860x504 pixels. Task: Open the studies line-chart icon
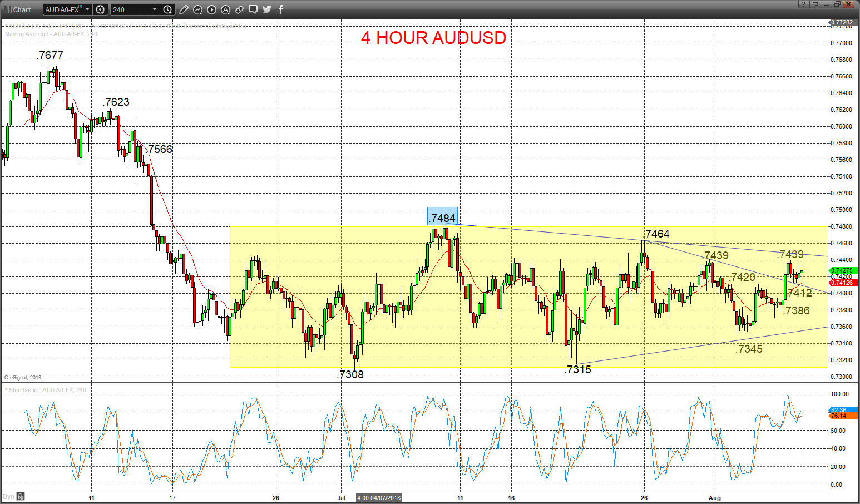click(x=197, y=9)
